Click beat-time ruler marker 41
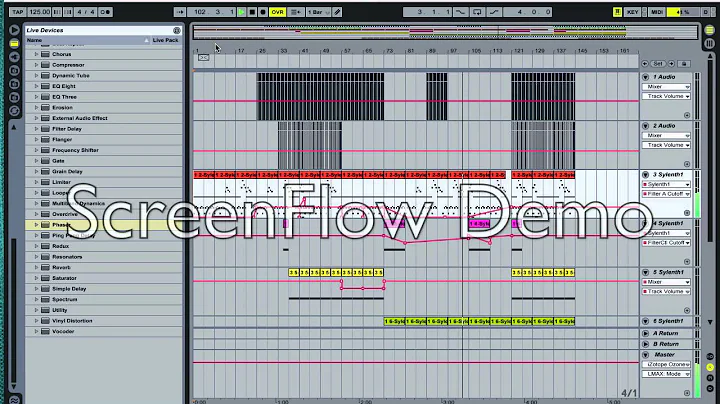 pos(304,51)
